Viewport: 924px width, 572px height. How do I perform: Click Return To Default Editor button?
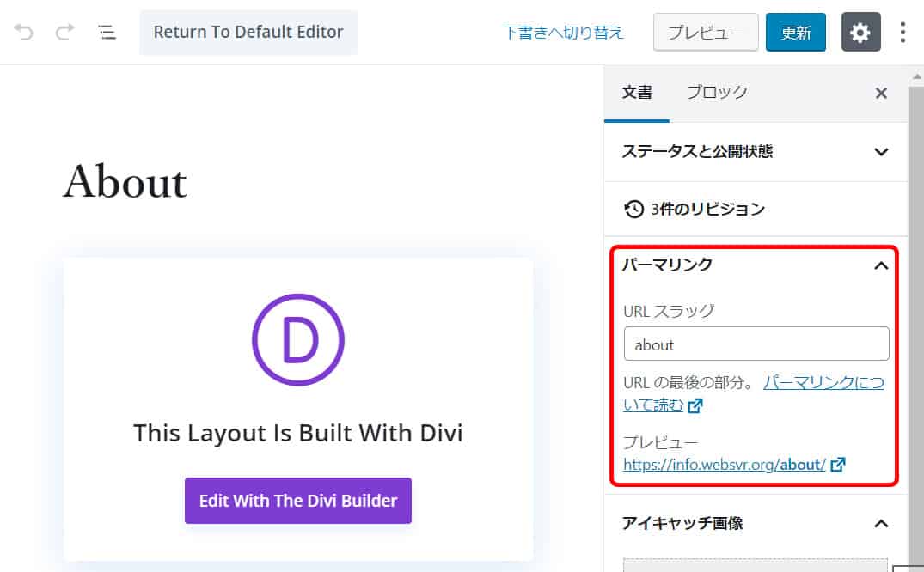(248, 33)
